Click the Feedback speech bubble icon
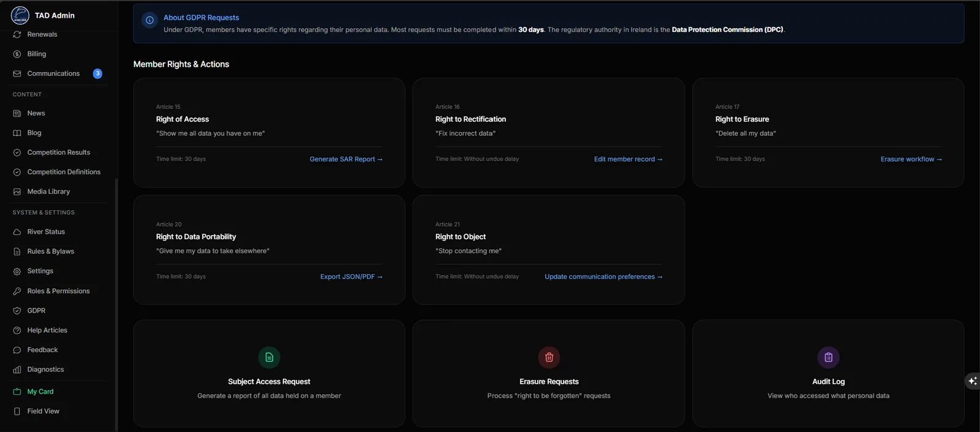The height and width of the screenshot is (432, 980). tap(17, 350)
